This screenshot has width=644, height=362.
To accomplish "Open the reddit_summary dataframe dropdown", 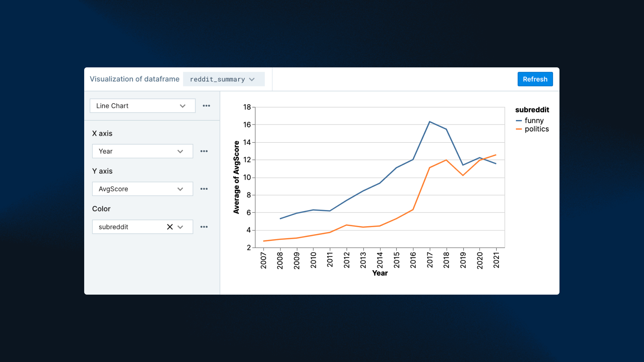I will [224, 79].
